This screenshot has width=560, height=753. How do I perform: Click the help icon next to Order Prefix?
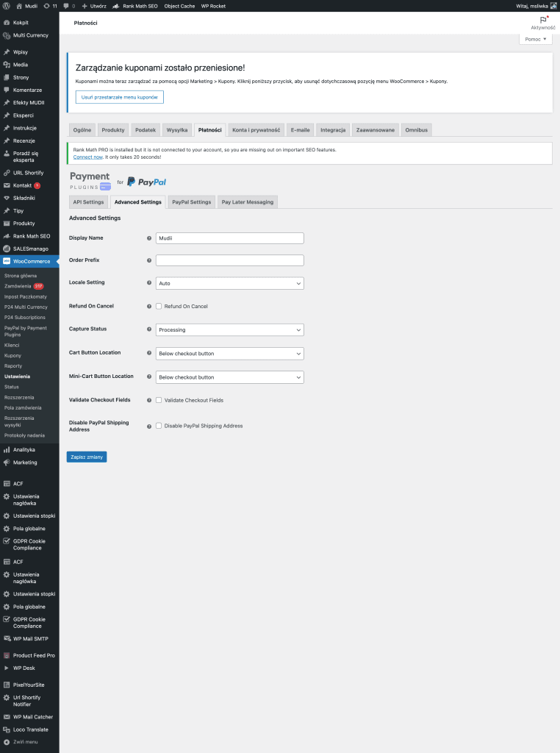[x=149, y=260]
